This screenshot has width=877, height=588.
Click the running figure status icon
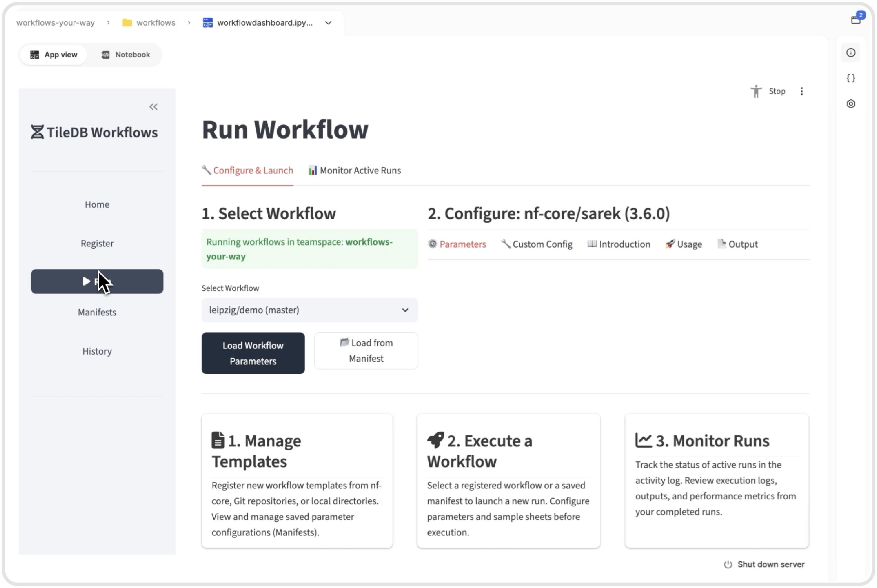(756, 91)
